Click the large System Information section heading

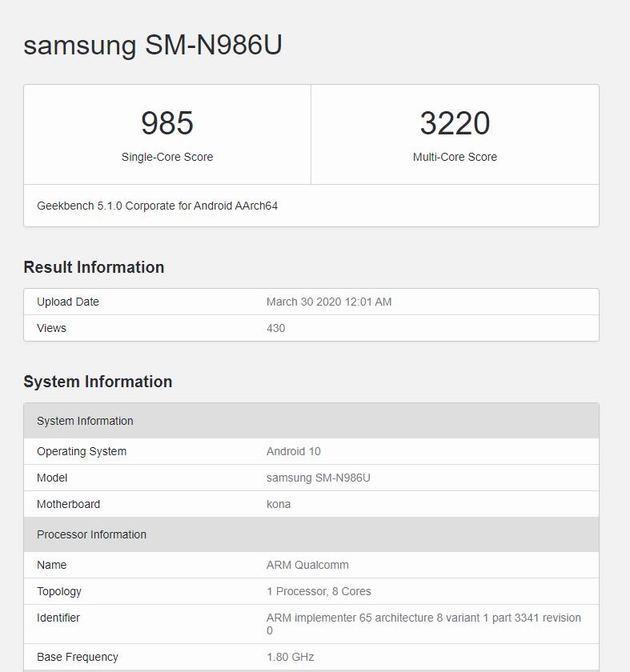tap(98, 382)
